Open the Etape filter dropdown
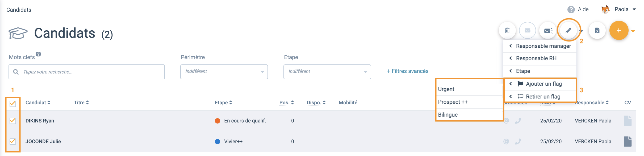Screen dimensions: 644x156 [327, 72]
